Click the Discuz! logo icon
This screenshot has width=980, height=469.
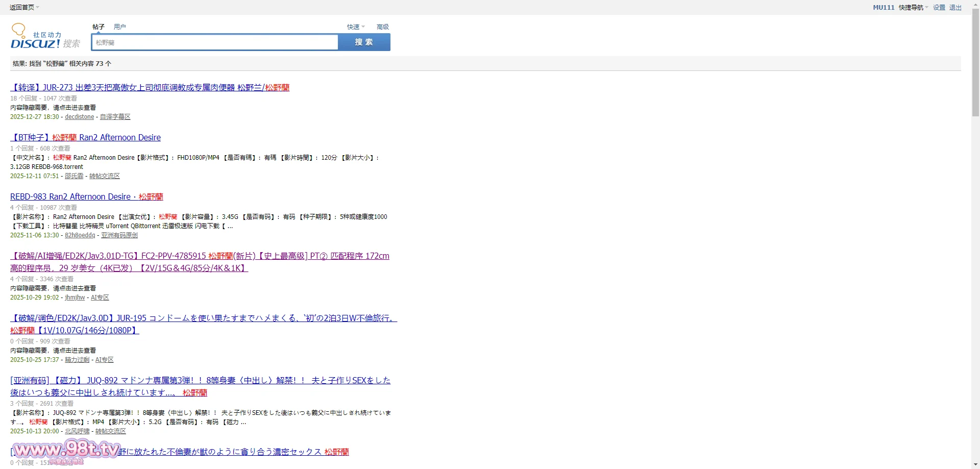pos(45,37)
